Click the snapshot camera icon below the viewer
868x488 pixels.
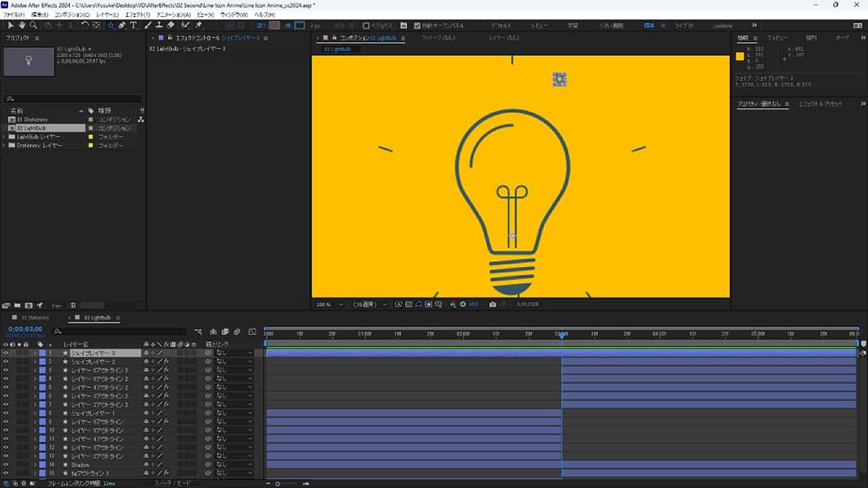click(492, 304)
